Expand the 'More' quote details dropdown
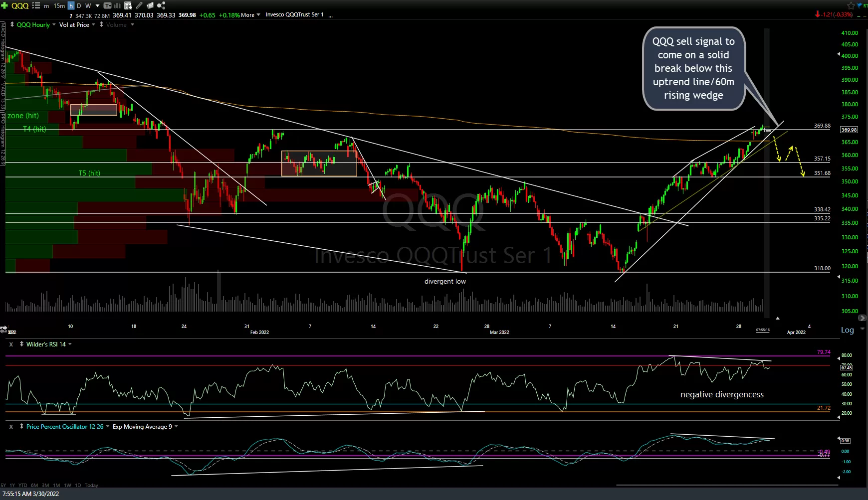868x500 pixels. (x=250, y=15)
